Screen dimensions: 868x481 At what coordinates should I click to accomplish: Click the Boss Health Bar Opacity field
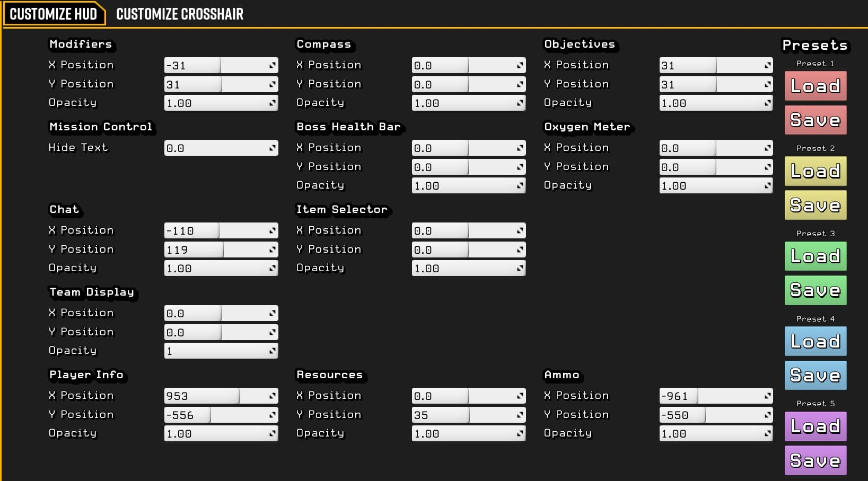(469, 185)
